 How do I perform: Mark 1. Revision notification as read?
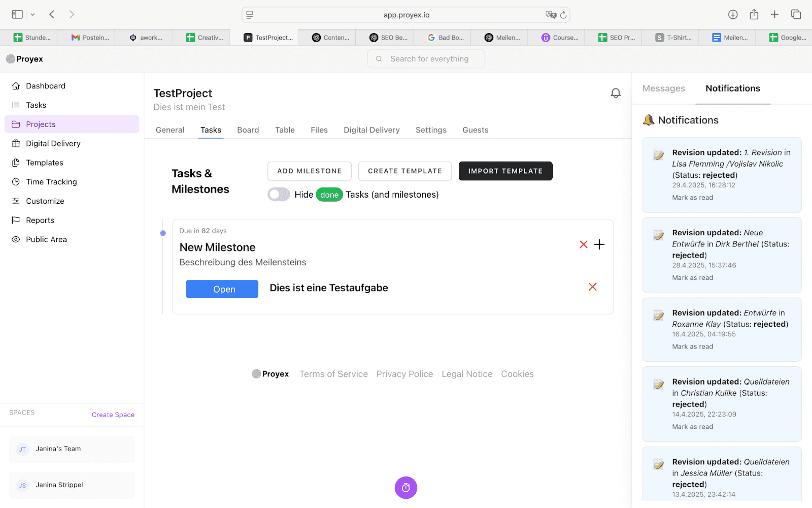click(x=693, y=198)
